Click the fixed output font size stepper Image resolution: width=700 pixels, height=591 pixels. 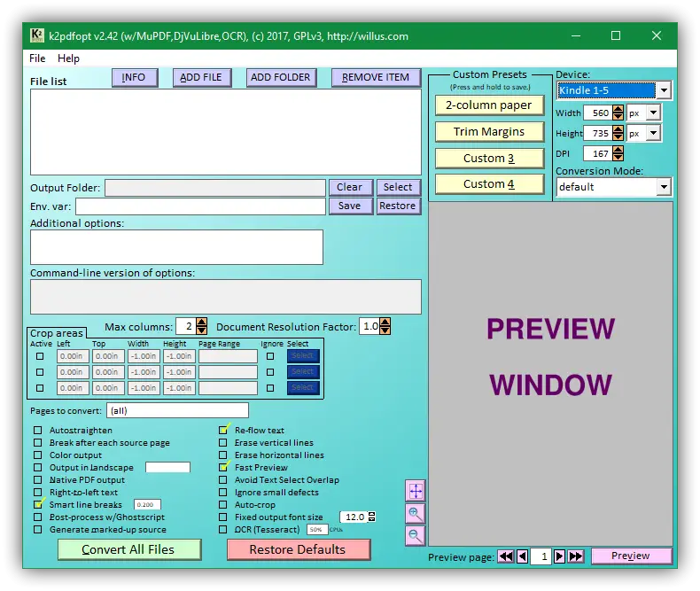click(x=371, y=517)
